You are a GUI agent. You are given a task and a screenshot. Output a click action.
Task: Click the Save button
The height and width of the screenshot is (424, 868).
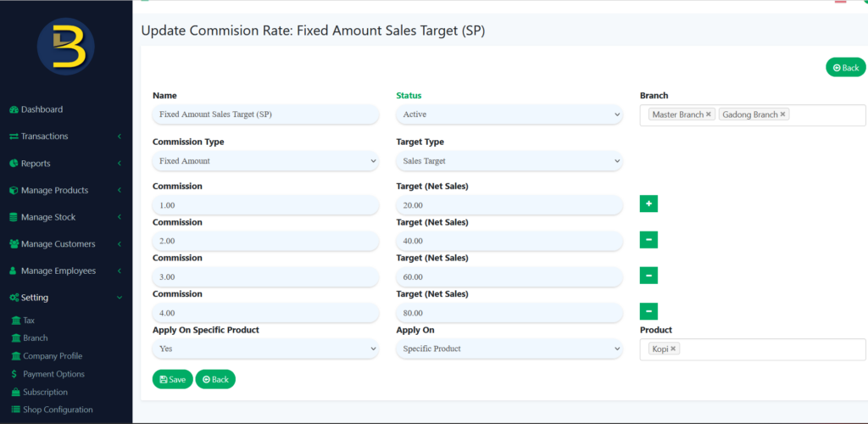pyautogui.click(x=172, y=379)
